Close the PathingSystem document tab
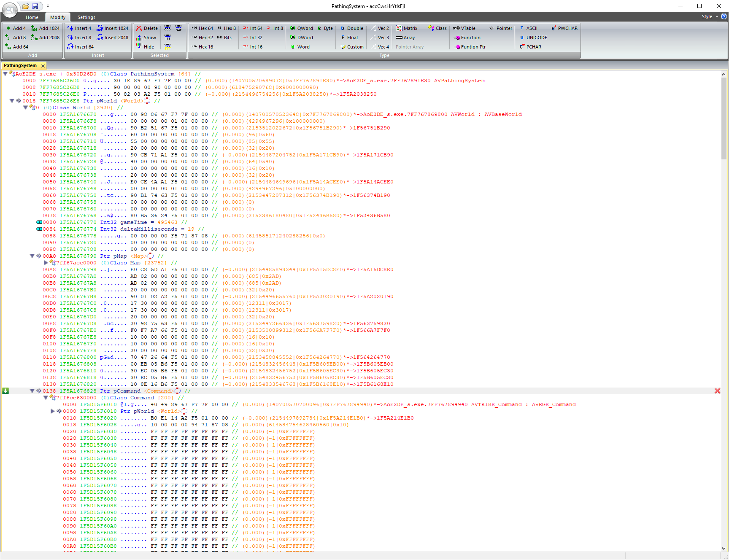Viewport: 729px width, 560px height. [x=43, y=66]
